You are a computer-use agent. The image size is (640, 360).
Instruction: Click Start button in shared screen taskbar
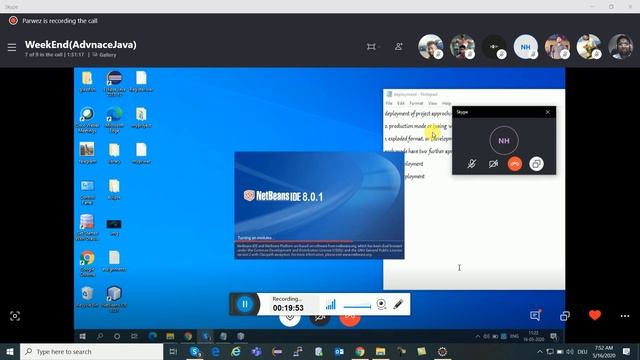click(82, 336)
